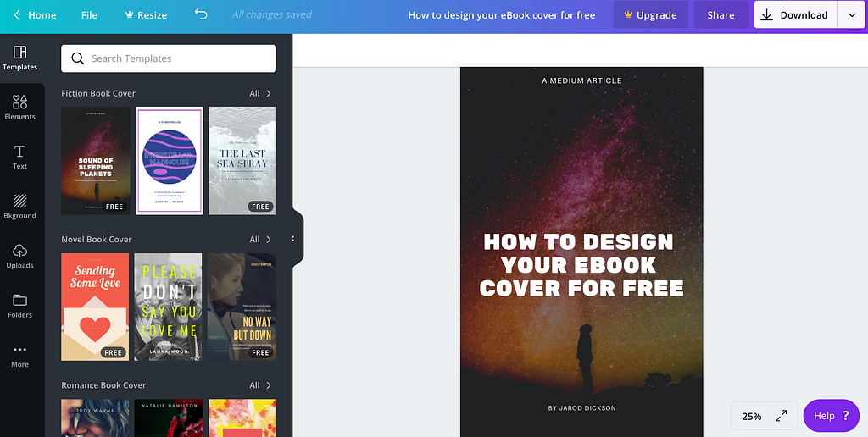Select the Text tool in sidebar
The image size is (868, 437).
[x=20, y=158]
